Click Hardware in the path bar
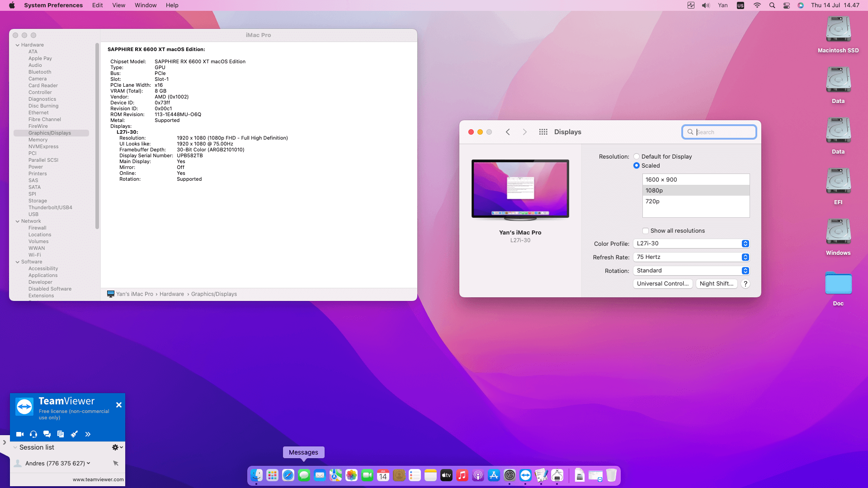The image size is (868, 488). (x=172, y=294)
